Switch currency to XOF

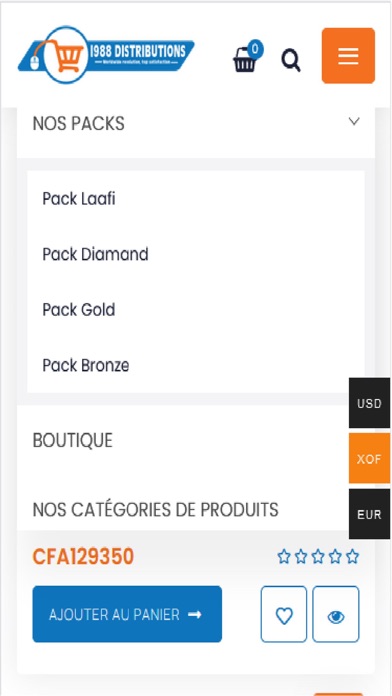pyautogui.click(x=369, y=459)
